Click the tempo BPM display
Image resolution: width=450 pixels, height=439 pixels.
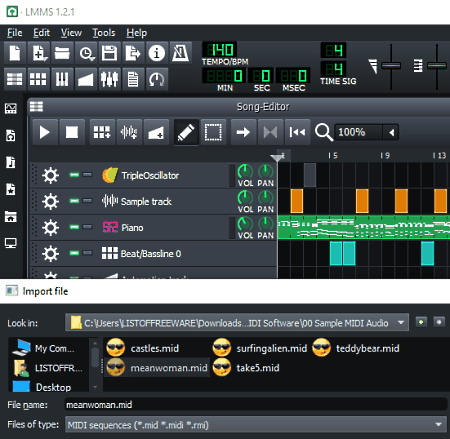point(220,50)
